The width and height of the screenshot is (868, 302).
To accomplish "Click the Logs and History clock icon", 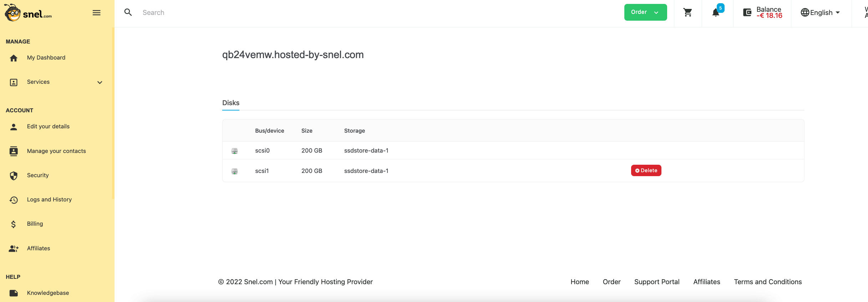I will pyautogui.click(x=14, y=200).
